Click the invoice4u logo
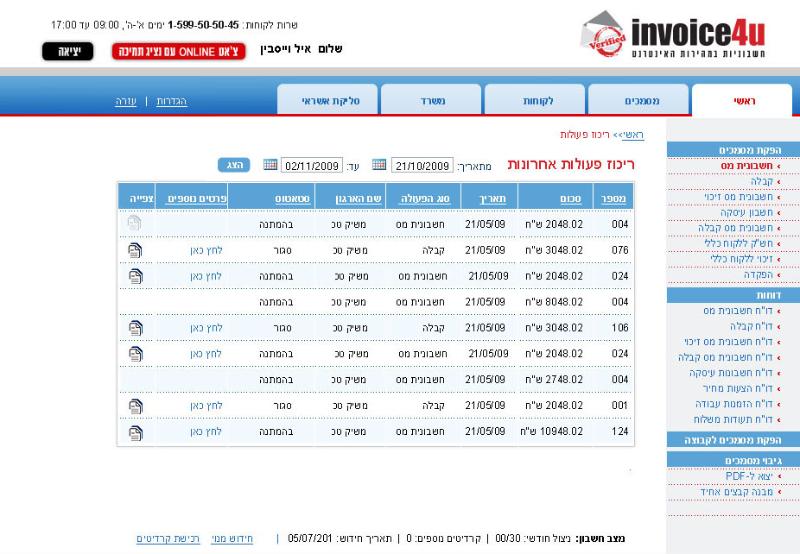800x554 pixels. tap(672, 34)
